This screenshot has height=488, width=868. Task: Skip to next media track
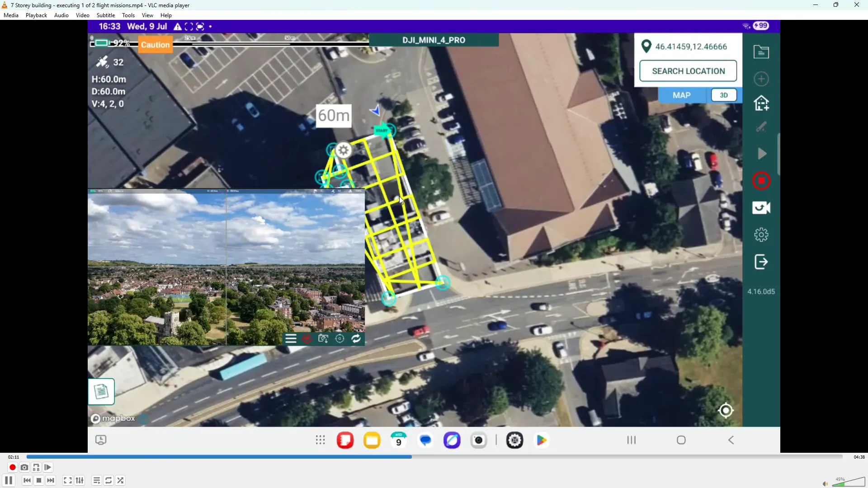point(51,481)
